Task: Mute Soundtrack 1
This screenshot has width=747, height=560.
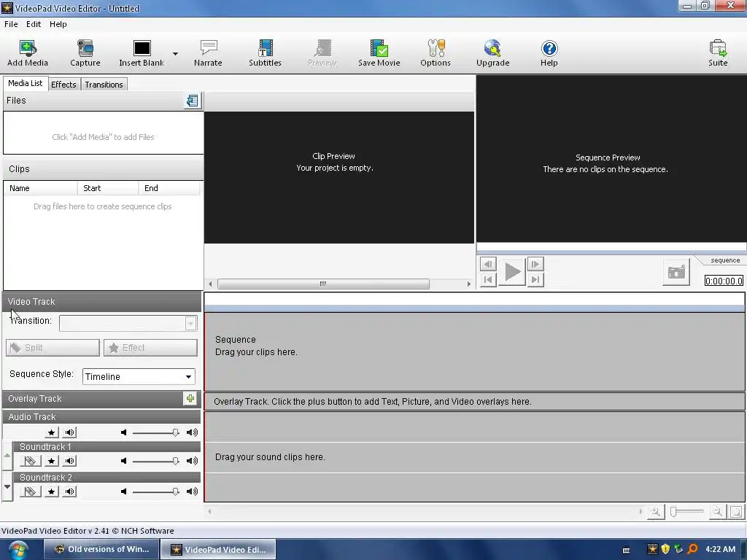Action: point(69,461)
